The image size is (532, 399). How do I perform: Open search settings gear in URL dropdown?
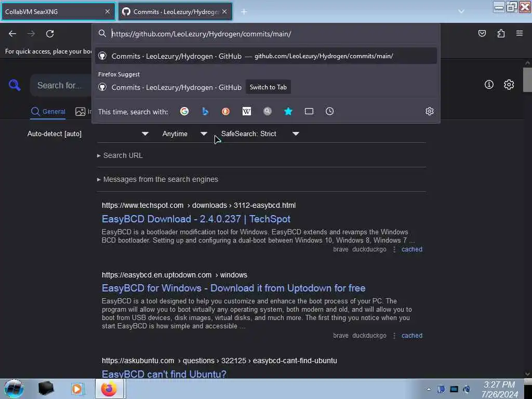tap(430, 111)
